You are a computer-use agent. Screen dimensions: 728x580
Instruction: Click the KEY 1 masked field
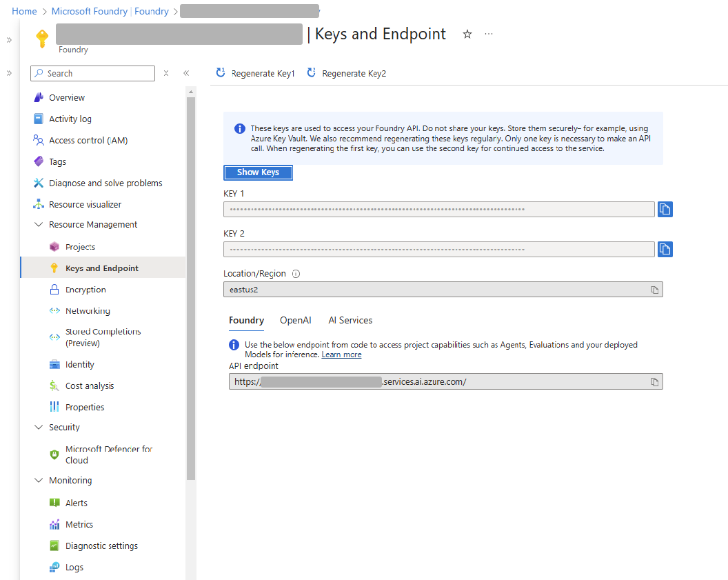click(x=438, y=209)
